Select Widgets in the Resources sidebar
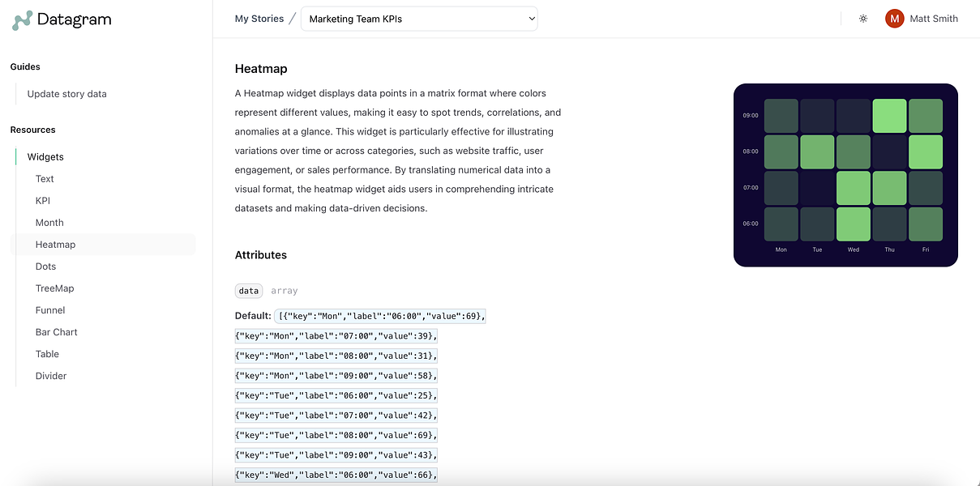This screenshot has width=980, height=486. tap(45, 157)
